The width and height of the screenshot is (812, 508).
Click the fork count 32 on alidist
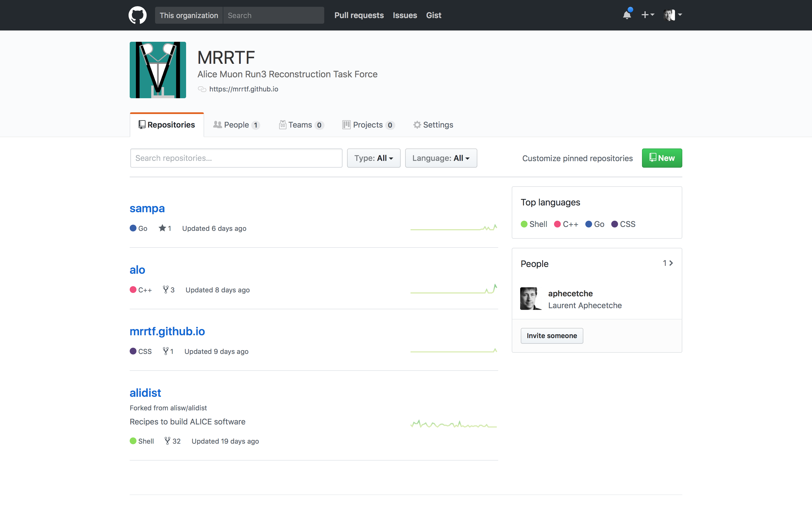[x=173, y=441]
